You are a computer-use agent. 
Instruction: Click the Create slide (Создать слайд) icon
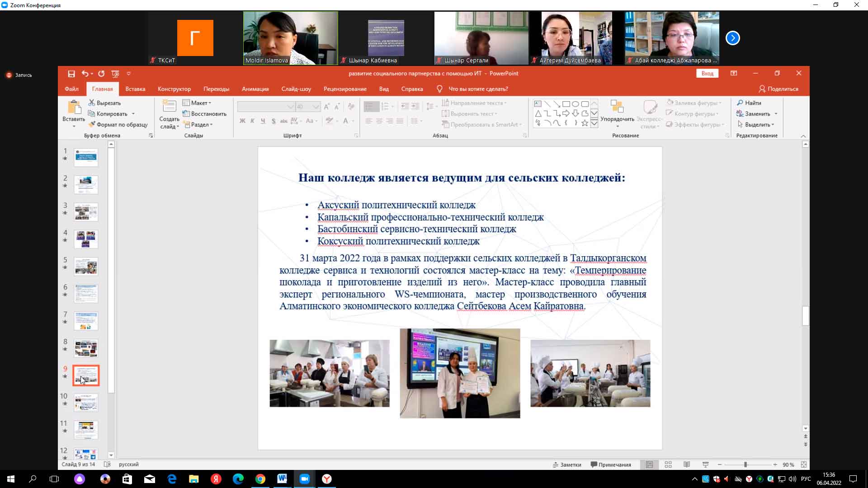point(169,107)
